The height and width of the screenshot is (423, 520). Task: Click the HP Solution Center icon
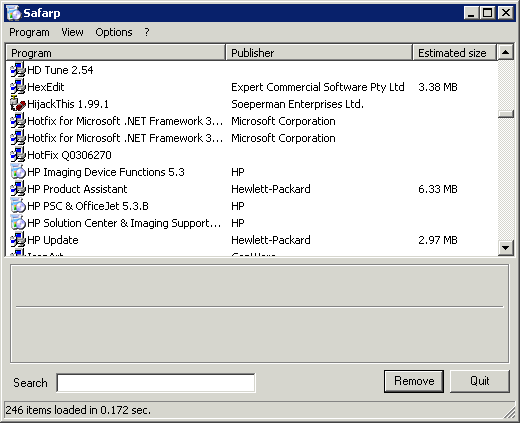pos(18,223)
